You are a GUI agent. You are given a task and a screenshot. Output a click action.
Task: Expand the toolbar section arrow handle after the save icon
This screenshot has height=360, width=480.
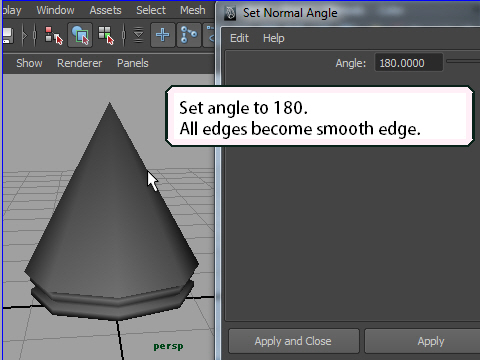point(24,35)
